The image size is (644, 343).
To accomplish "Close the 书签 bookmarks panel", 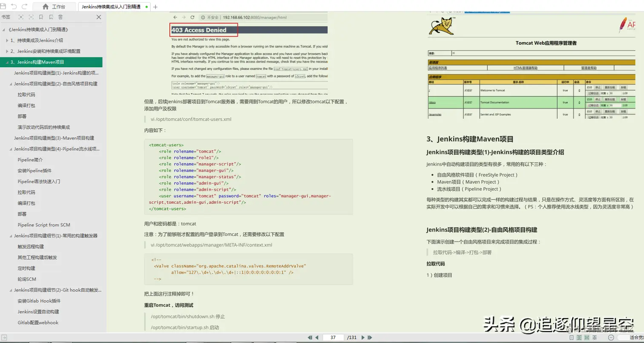I will pyautogui.click(x=99, y=17).
